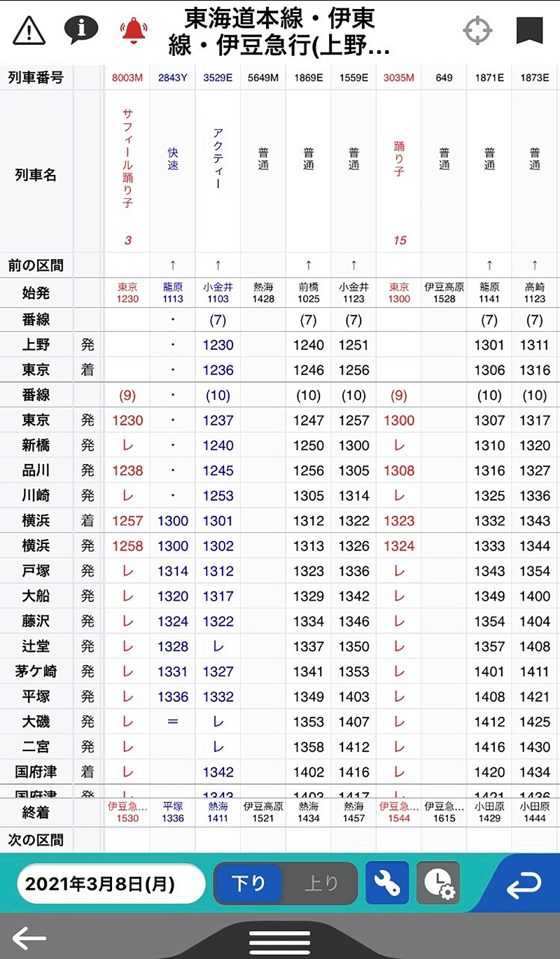Open the wrench tools button

(387, 884)
